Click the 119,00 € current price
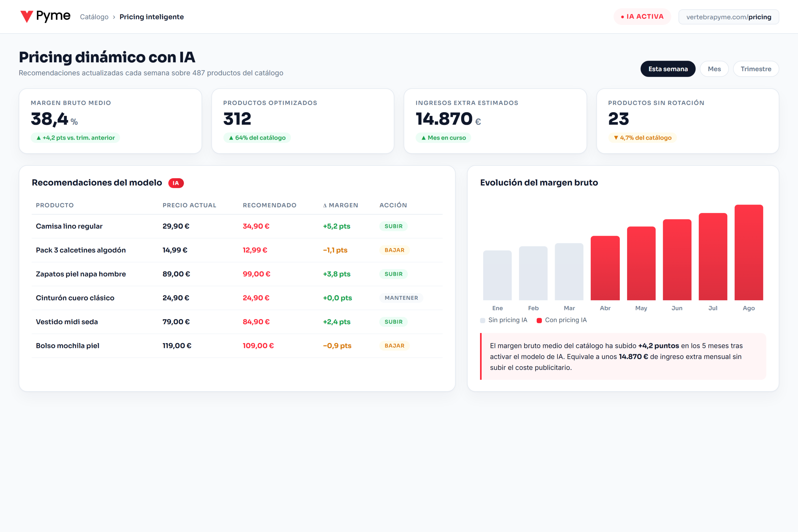The image size is (798, 532). (x=177, y=346)
